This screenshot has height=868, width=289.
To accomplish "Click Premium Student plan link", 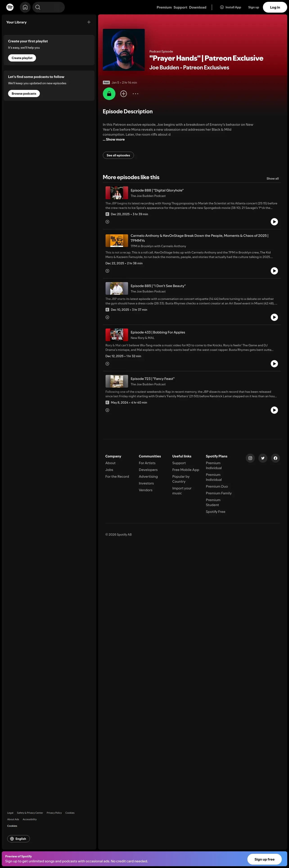I will click(213, 503).
